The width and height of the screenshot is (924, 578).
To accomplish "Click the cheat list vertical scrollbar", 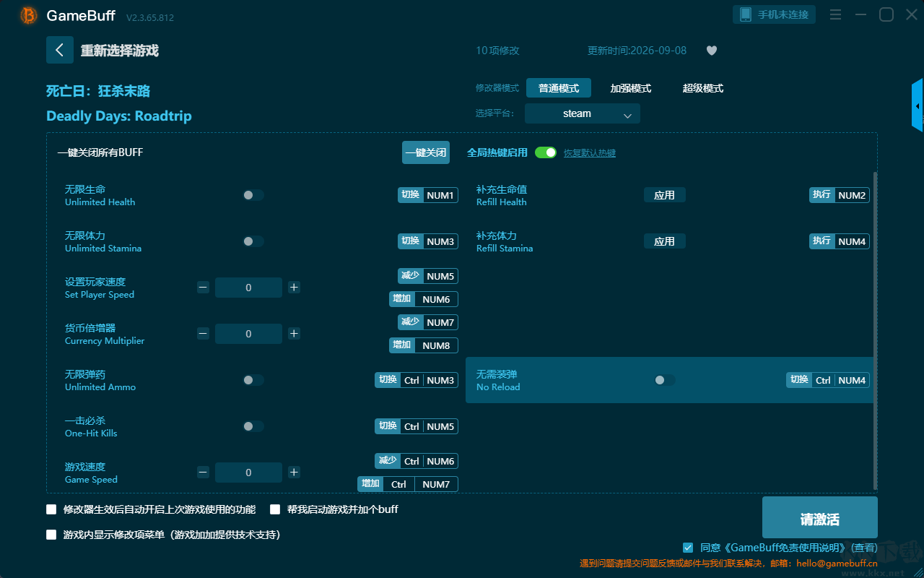I will coord(876,331).
